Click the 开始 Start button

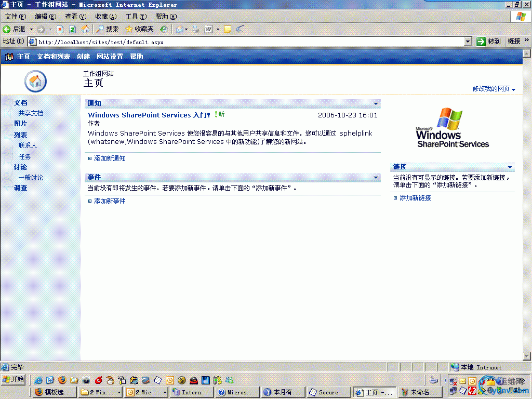point(13,379)
